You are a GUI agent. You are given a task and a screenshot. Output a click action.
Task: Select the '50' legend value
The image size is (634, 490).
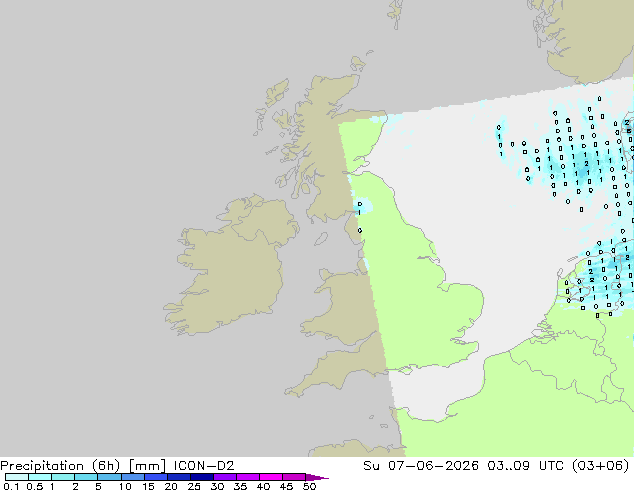[309, 486]
